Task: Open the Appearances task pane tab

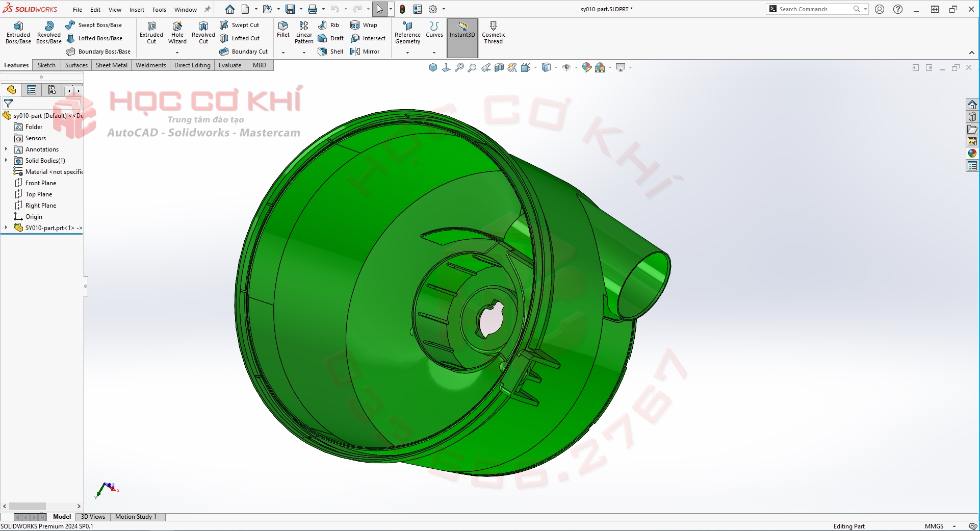Action: tap(972, 154)
